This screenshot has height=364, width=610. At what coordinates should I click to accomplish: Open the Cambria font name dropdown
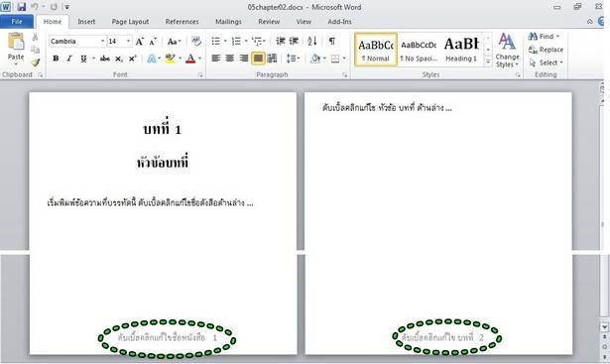[x=103, y=42]
